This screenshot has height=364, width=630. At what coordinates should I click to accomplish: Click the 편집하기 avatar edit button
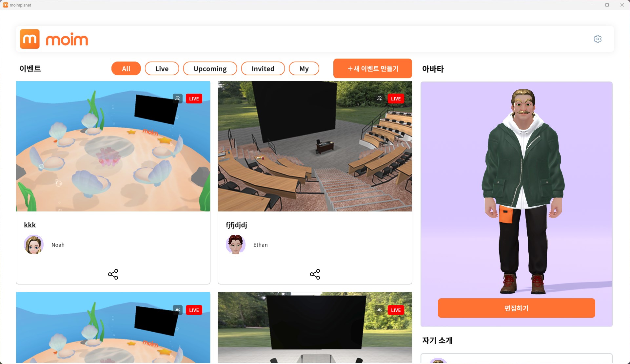[516, 308]
